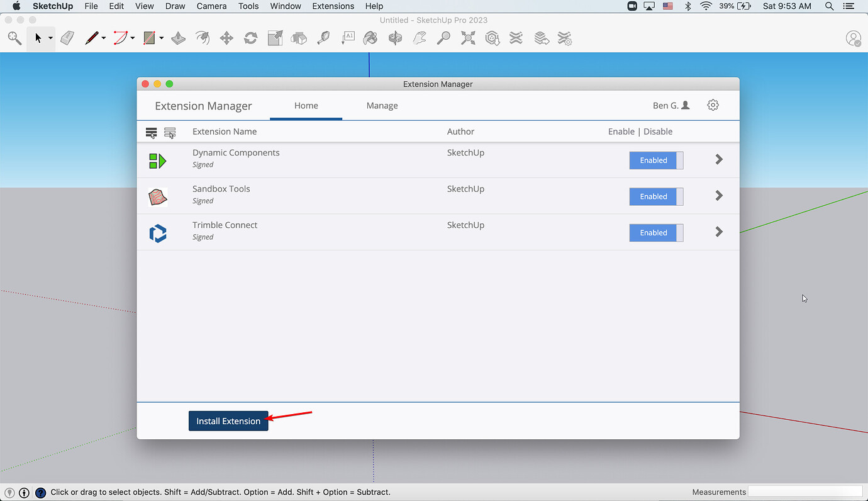The image size is (868, 501).
Task: Click the Orbit camera tool
Action: (395, 38)
